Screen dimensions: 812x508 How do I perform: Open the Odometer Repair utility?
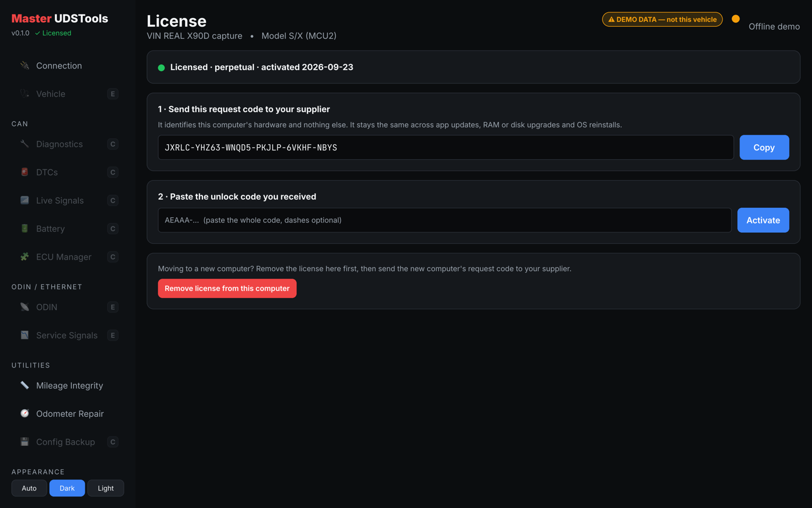coord(68,413)
